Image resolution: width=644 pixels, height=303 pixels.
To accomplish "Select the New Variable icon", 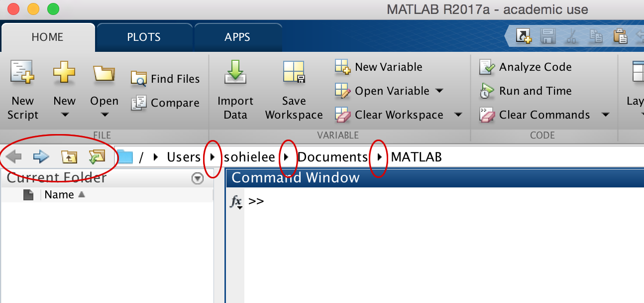I will pyautogui.click(x=342, y=66).
